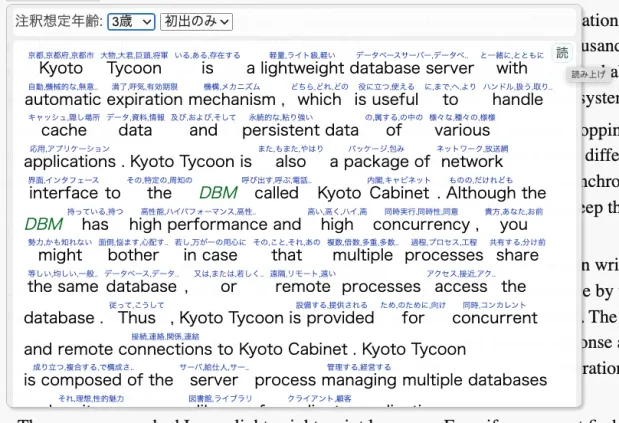Select the word "network"
This screenshot has height=423, width=619.
[472, 162]
